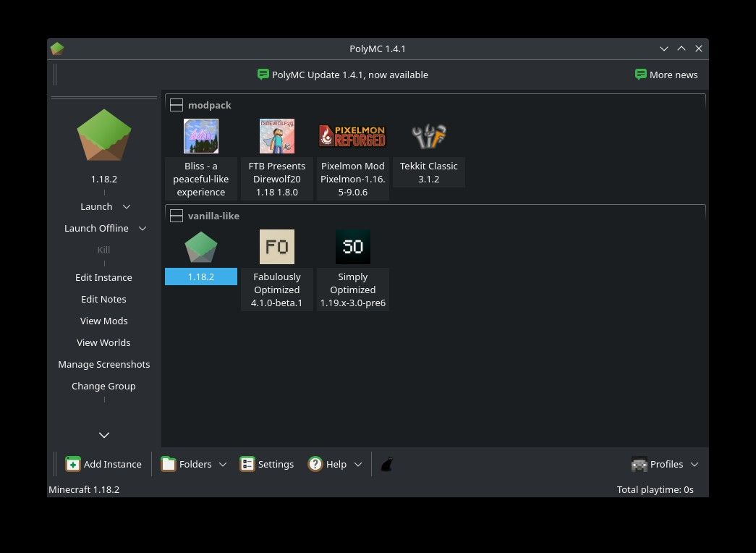The width and height of the screenshot is (756, 553).
Task: Select the Simply Optimized SO icon
Action: click(353, 247)
